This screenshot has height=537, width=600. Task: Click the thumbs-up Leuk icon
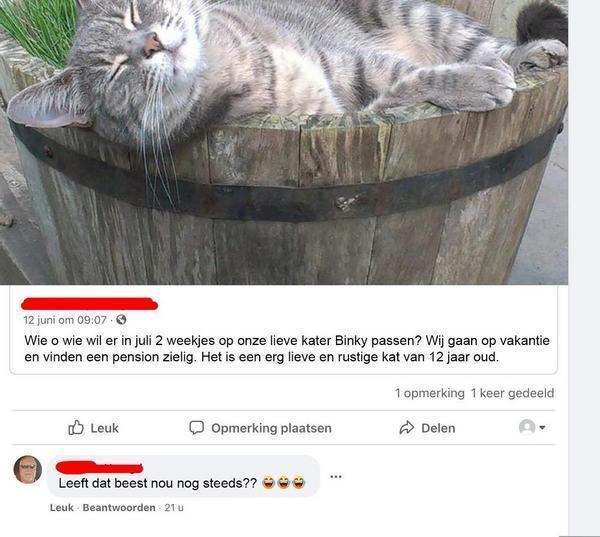76,428
